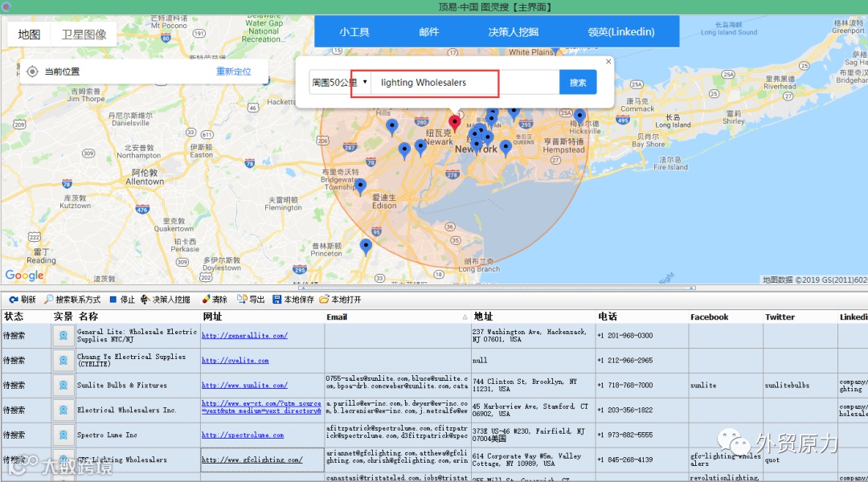This screenshot has height=482, width=868.
Task: Click the blue pin near Hicksville
Action: (579, 116)
